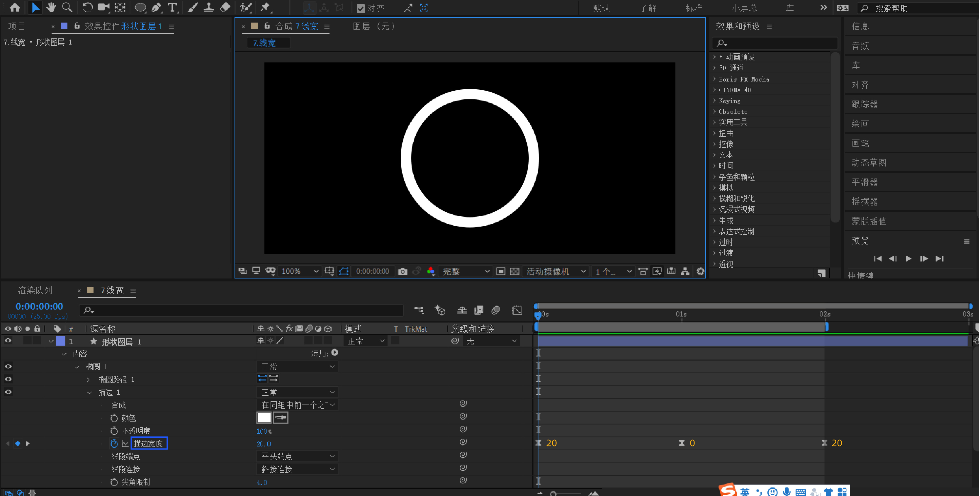Open graph editor icon in timeline
The width and height of the screenshot is (980, 496).
coord(517,310)
